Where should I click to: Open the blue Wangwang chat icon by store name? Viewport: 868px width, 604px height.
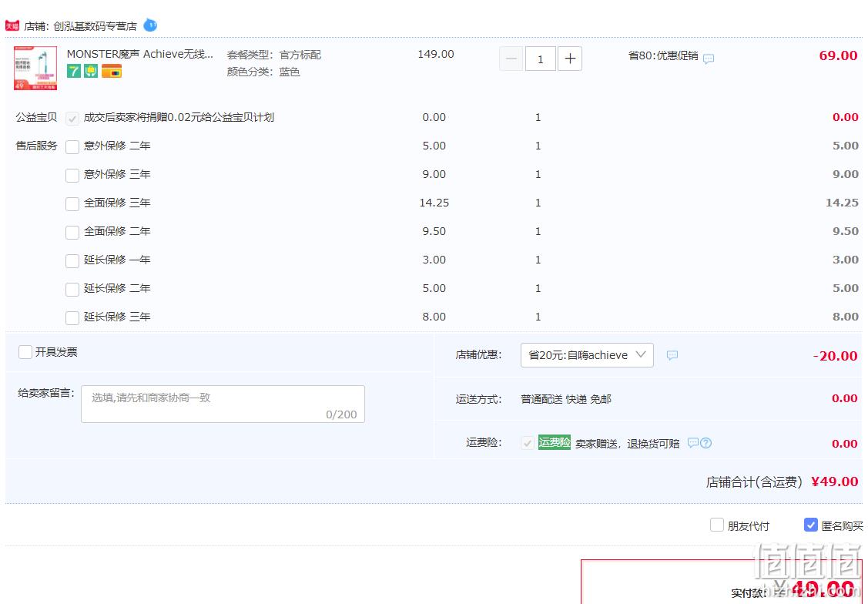coord(150,25)
